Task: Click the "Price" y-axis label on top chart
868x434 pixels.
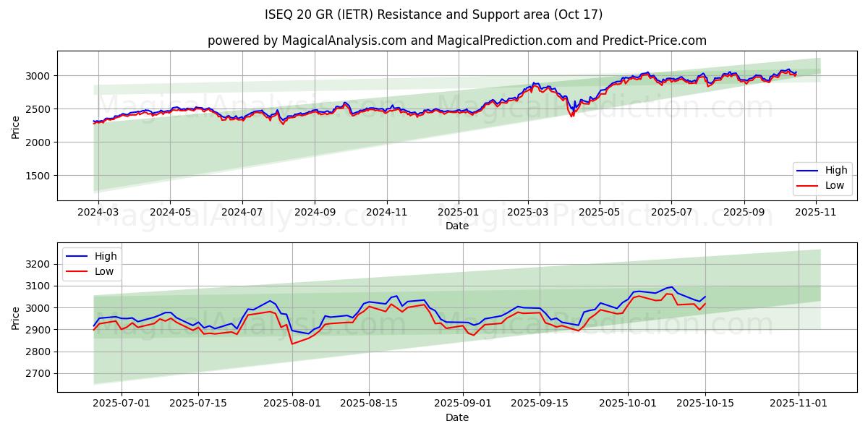Action: 16,126
